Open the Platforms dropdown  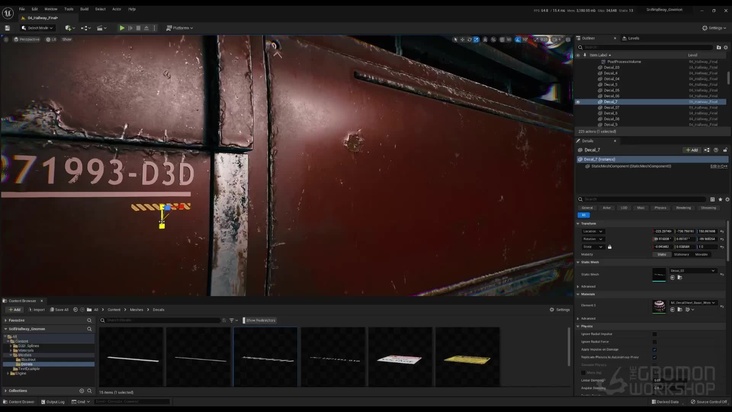180,28
